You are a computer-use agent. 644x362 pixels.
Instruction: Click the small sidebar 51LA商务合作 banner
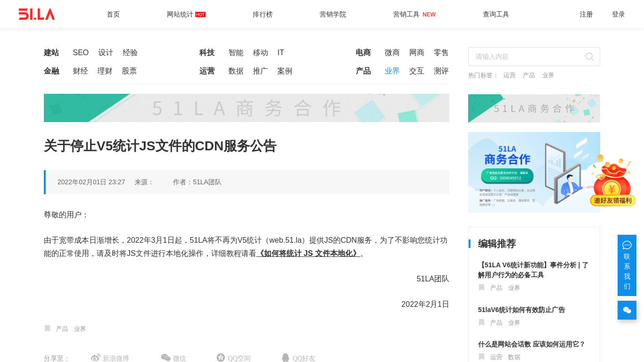click(534, 108)
